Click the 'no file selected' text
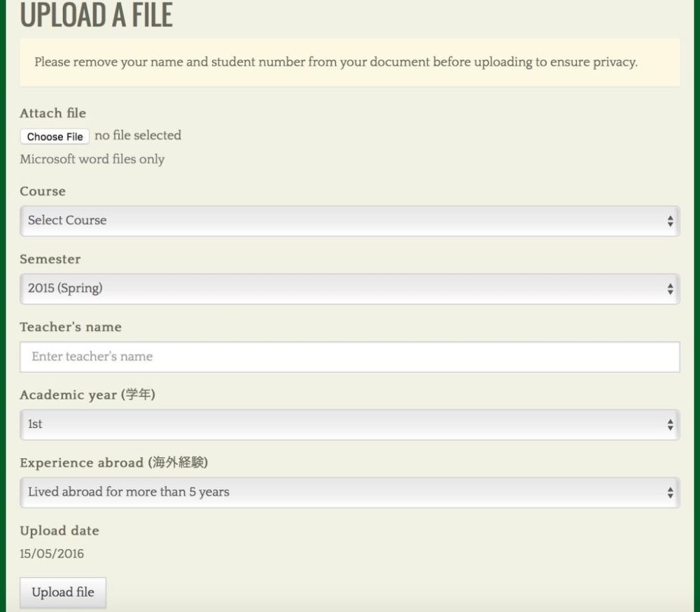This screenshot has width=700, height=612. click(138, 135)
